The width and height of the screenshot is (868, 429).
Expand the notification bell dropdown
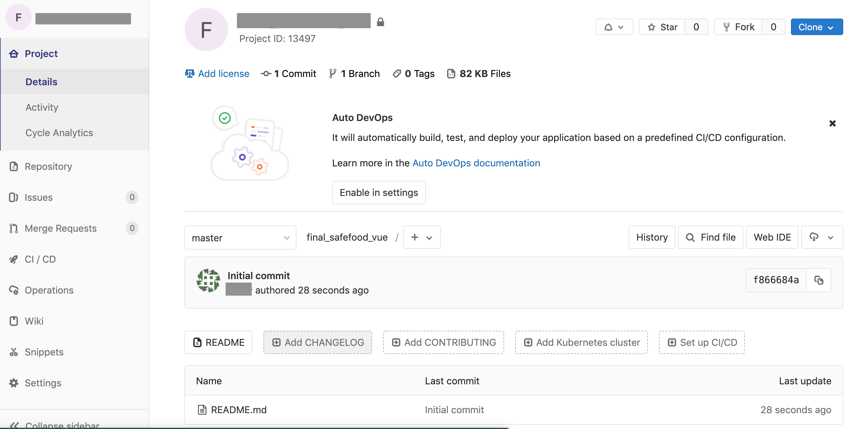[614, 27]
